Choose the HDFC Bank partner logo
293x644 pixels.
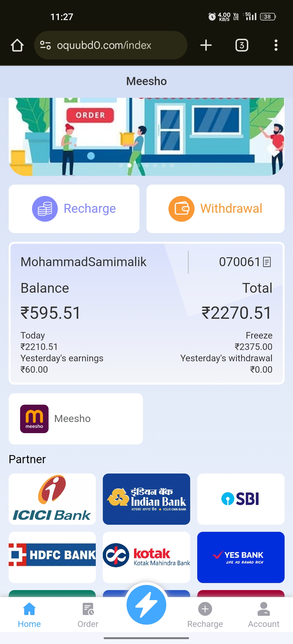pos(52,557)
